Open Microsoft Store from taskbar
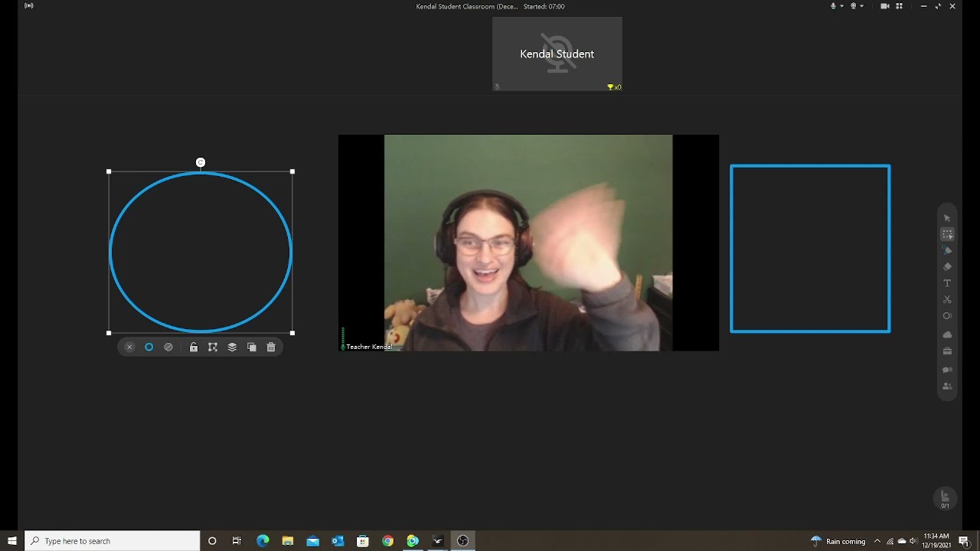The width and height of the screenshot is (980, 551). click(363, 541)
